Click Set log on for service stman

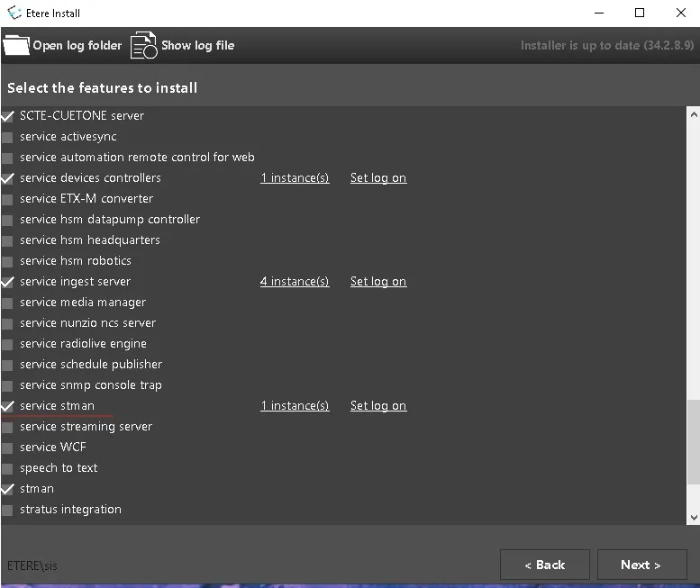377,406
